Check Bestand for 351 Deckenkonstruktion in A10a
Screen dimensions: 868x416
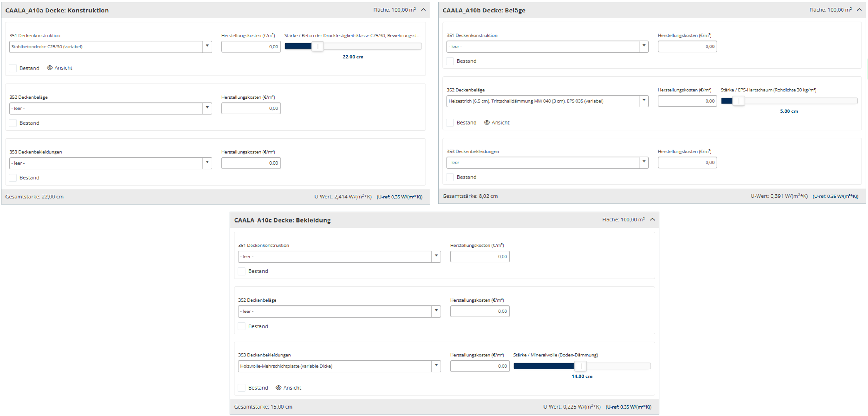13,68
